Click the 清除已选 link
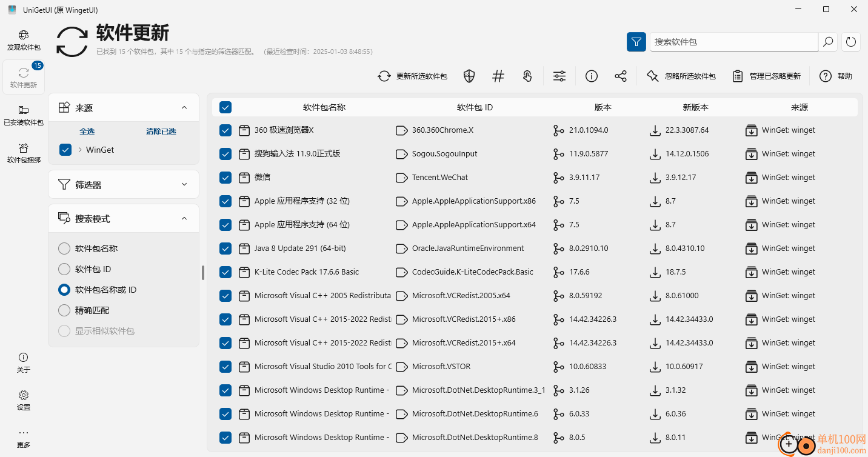Screen dimensions: 868x457 (x=161, y=131)
